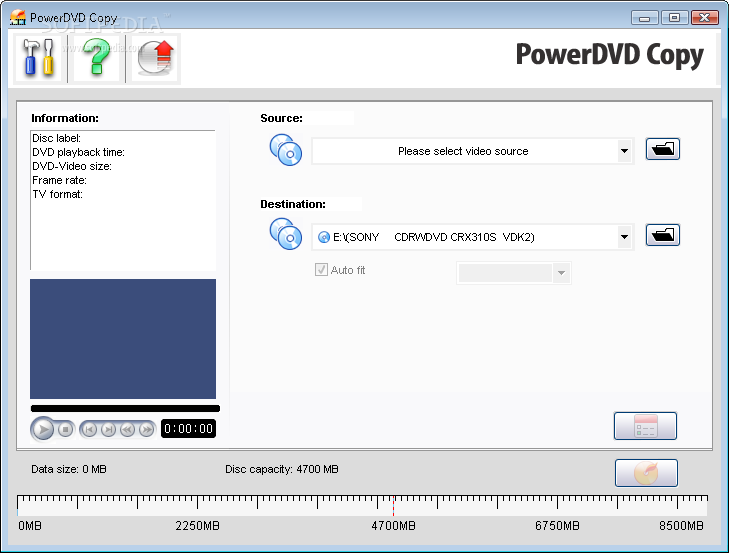This screenshot has height=553, width=729.
Task: Click the 'Frame rate:' line
Action: tap(59, 180)
